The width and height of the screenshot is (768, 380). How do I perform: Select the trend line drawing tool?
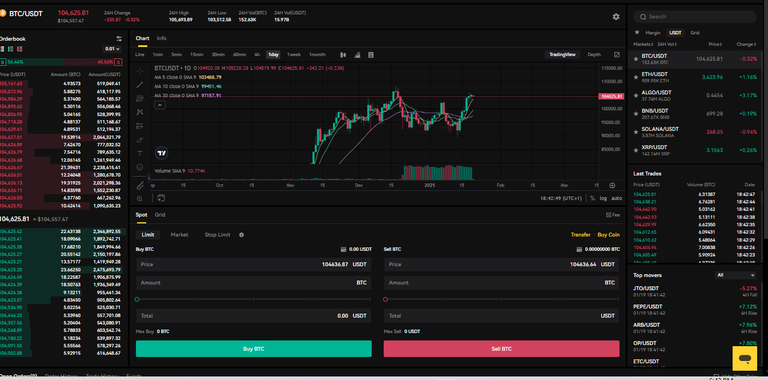point(140,85)
